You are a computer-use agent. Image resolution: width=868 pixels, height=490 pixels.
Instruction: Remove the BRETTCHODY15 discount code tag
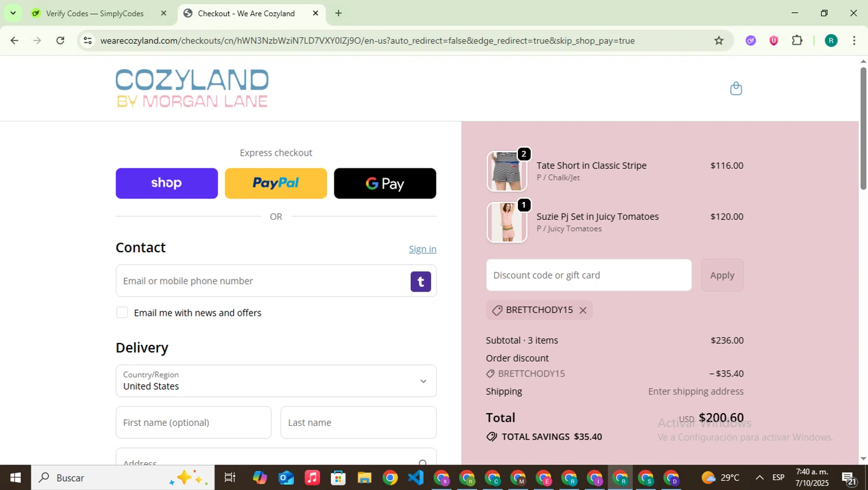click(x=583, y=311)
